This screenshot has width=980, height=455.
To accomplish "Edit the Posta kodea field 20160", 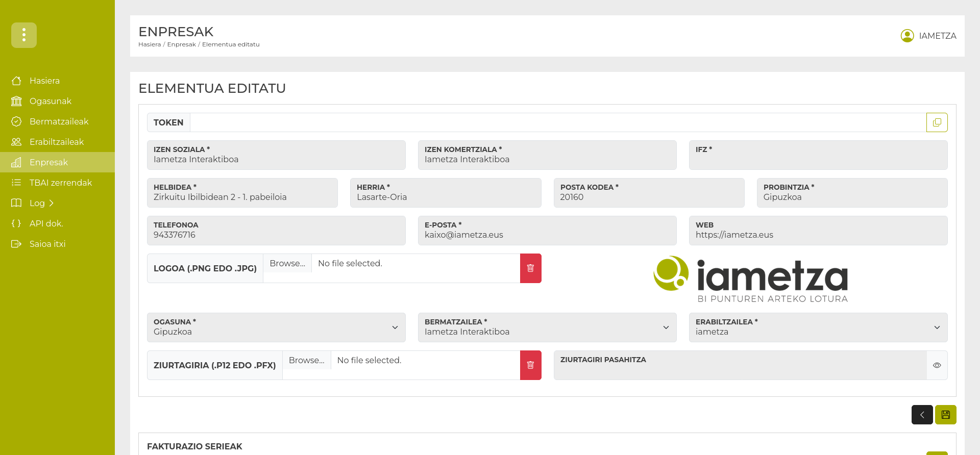I will click(649, 193).
